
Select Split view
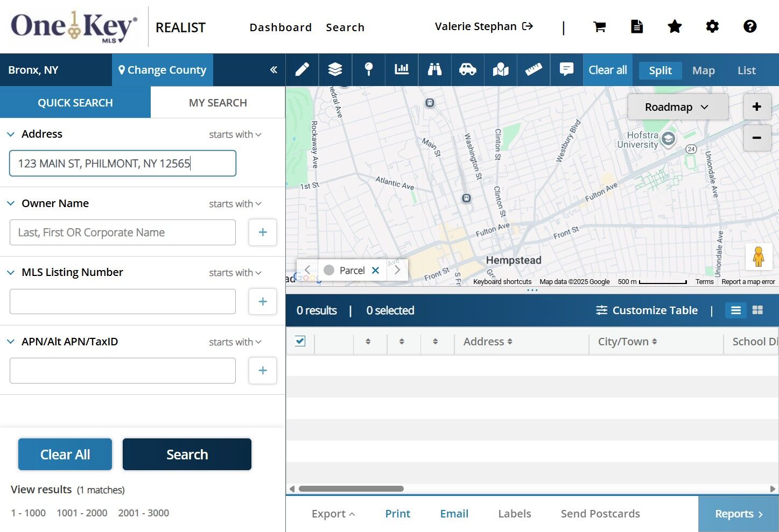coord(660,70)
